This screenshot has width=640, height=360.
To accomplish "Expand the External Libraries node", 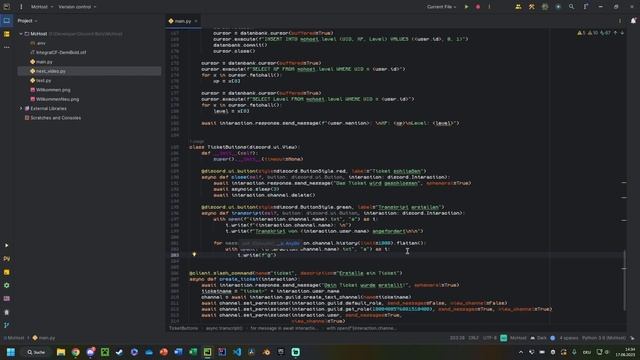I will pyautogui.click(x=21, y=109).
